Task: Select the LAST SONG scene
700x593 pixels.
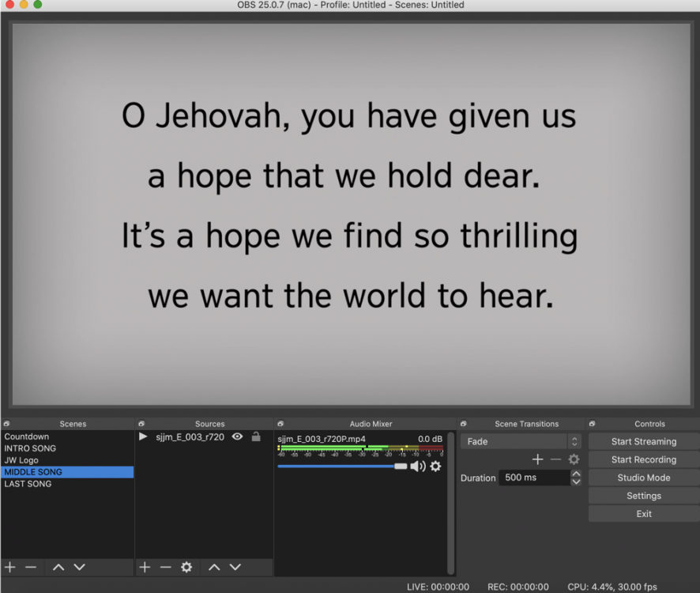Action: point(28,484)
